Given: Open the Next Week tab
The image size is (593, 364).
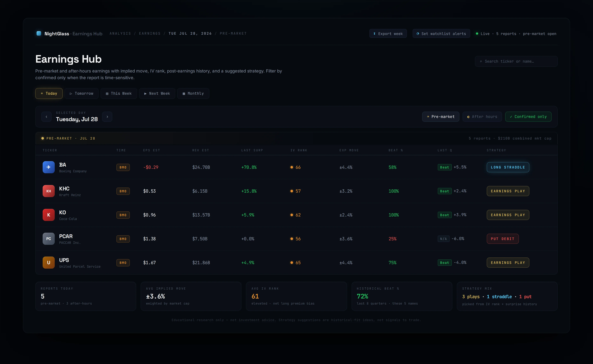Looking at the screenshot, I should tap(157, 93).
